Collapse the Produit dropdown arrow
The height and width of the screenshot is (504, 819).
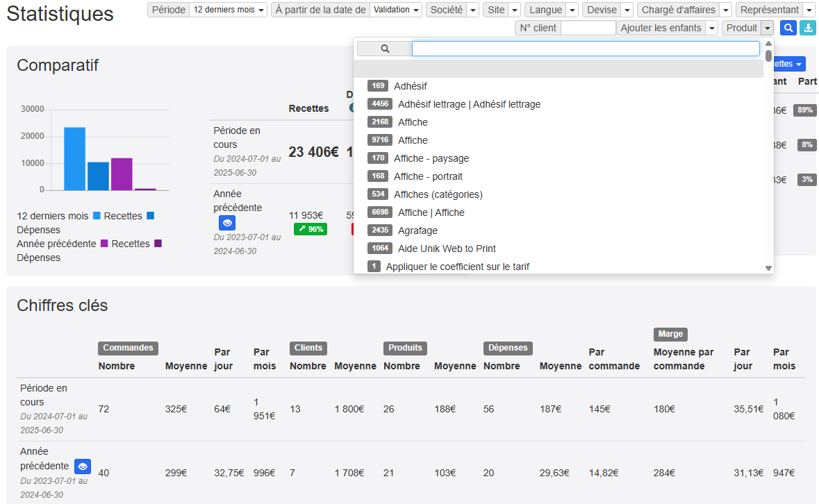click(x=767, y=28)
